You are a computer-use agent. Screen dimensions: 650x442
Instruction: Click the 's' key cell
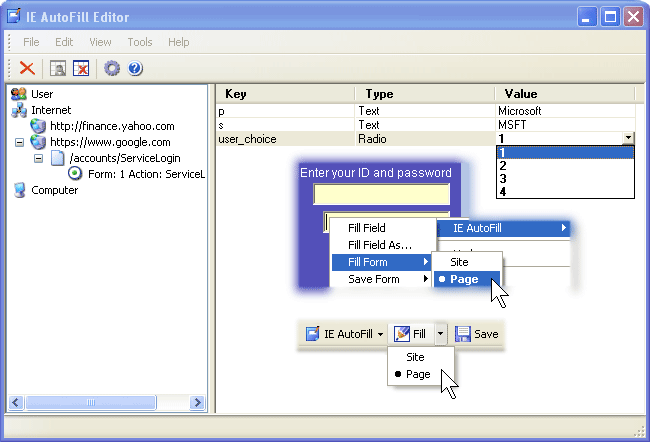286,125
